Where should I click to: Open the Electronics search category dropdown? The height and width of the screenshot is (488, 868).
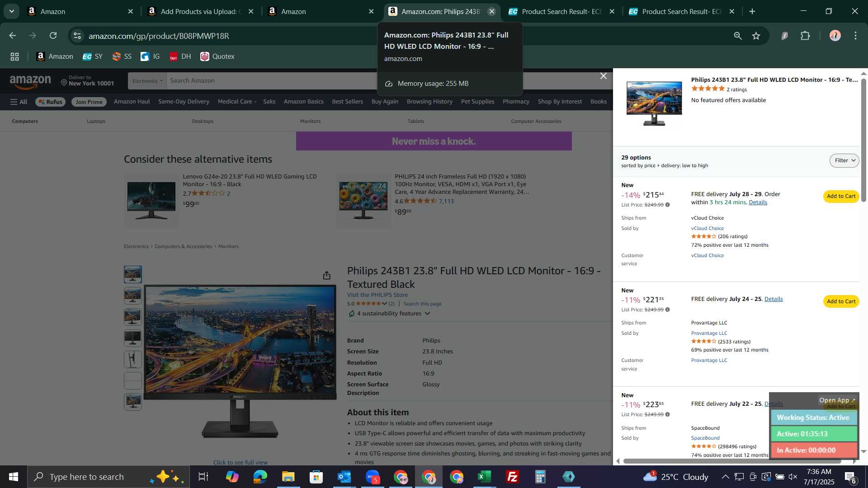[x=147, y=81]
